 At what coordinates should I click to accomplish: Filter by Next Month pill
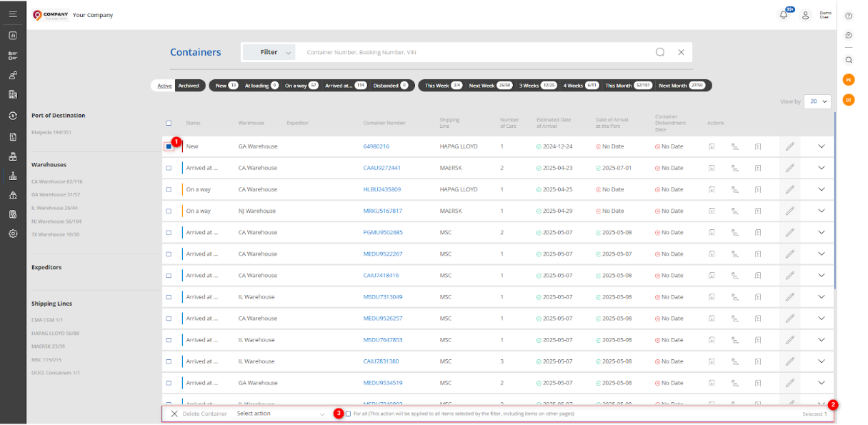(x=682, y=86)
